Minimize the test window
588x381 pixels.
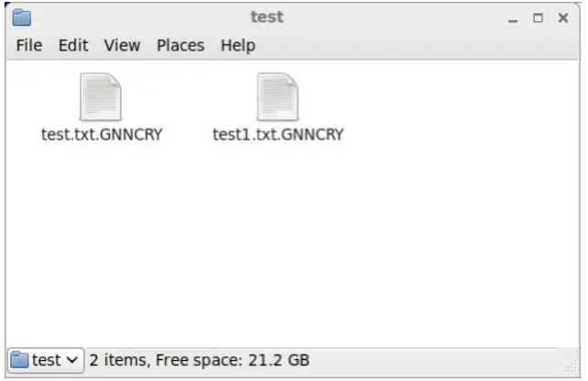pyautogui.click(x=513, y=18)
